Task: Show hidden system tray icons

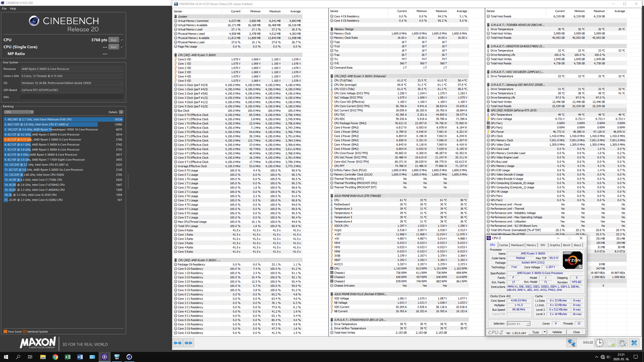Action: pyautogui.click(x=596, y=357)
